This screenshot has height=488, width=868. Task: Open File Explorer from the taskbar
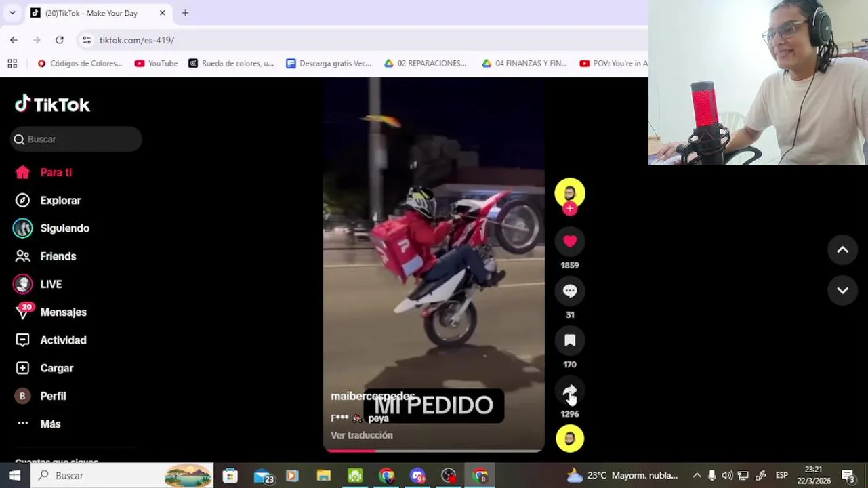click(x=324, y=476)
